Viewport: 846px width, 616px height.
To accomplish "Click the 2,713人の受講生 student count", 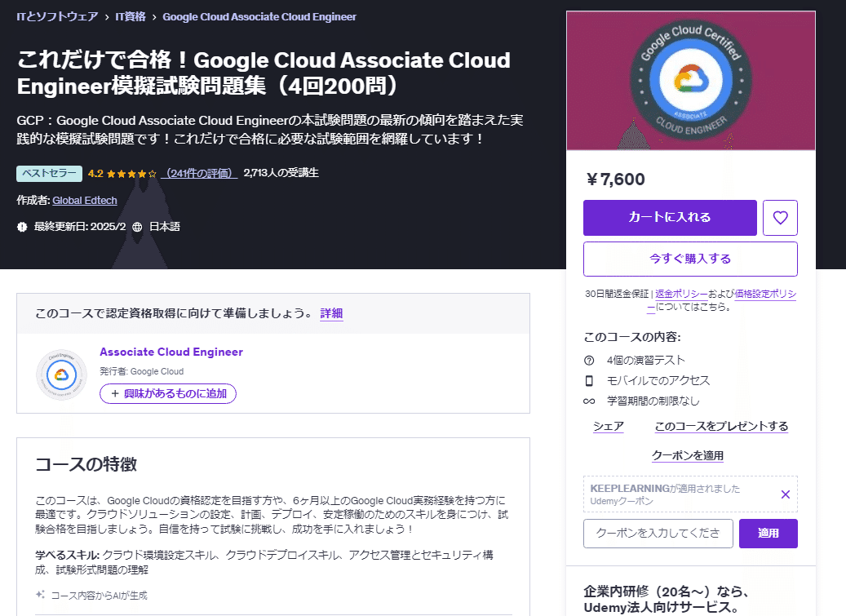I will [x=281, y=173].
